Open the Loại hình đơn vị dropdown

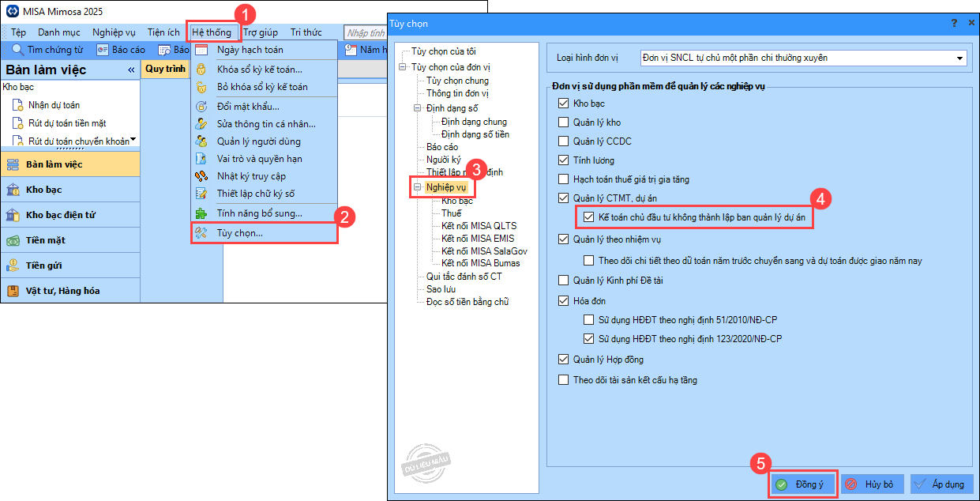(959, 58)
